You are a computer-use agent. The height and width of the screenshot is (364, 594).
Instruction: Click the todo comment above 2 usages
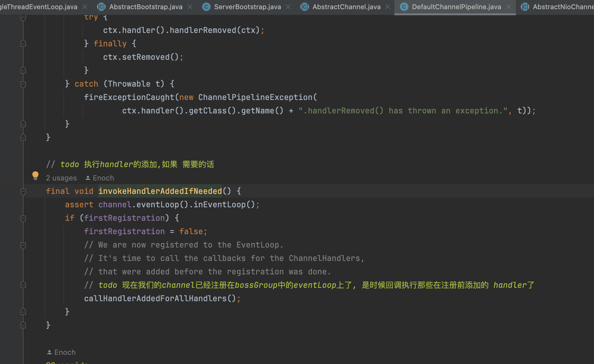click(130, 164)
